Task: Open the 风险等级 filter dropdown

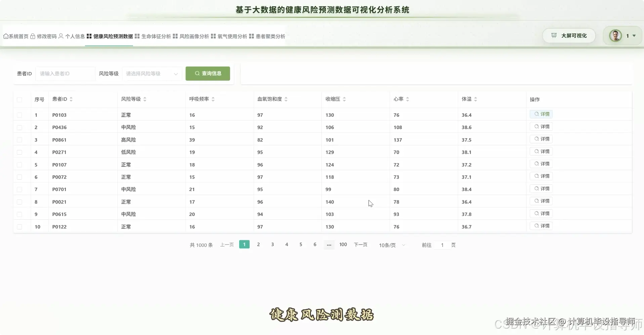Action: point(152,74)
